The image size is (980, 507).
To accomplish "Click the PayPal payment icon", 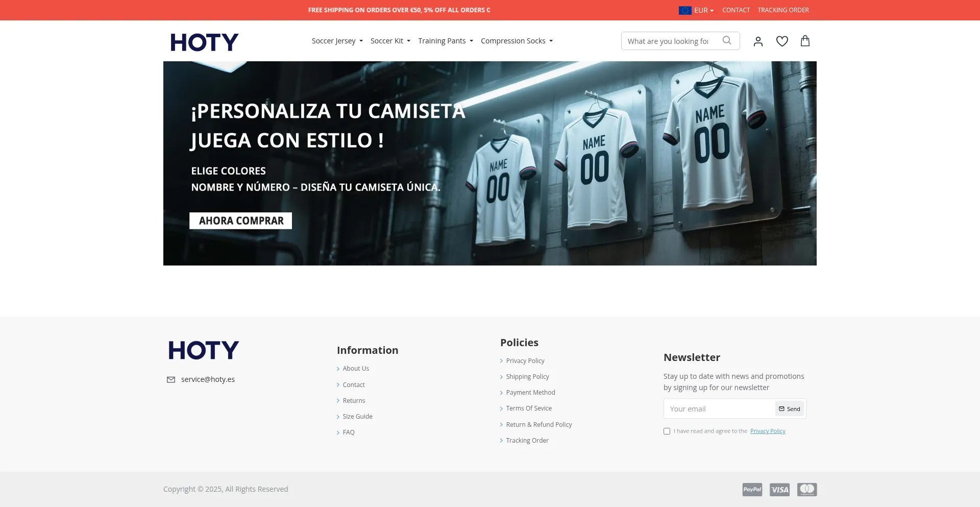I will tap(752, 490).
